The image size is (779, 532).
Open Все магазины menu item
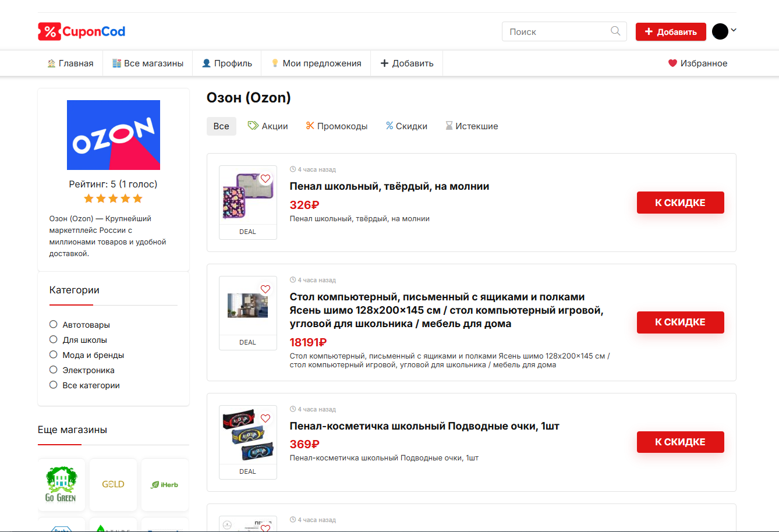click(x=148, y=63)
